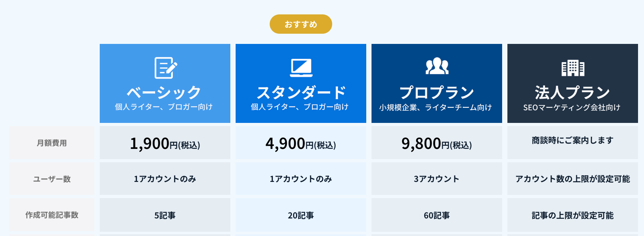The height and width of the screenshot is (236, 644).
Task: Click the ユーザー数 row label
Action: (x=51, y=179)
